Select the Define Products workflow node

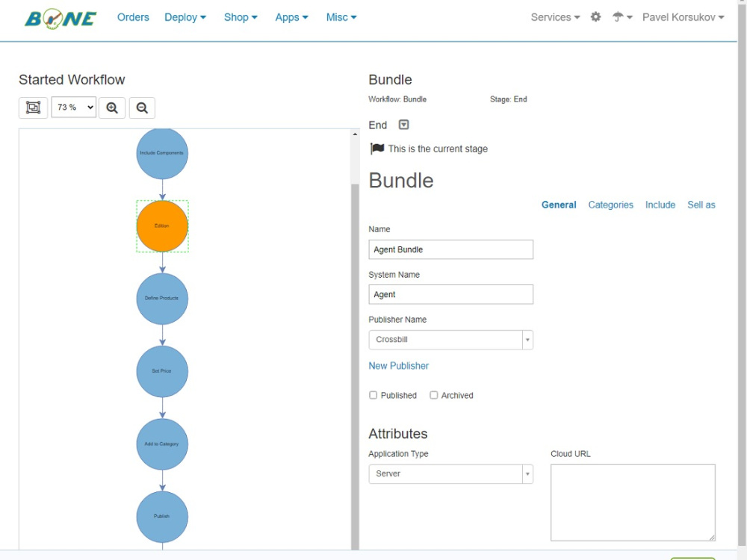[162, 299]
